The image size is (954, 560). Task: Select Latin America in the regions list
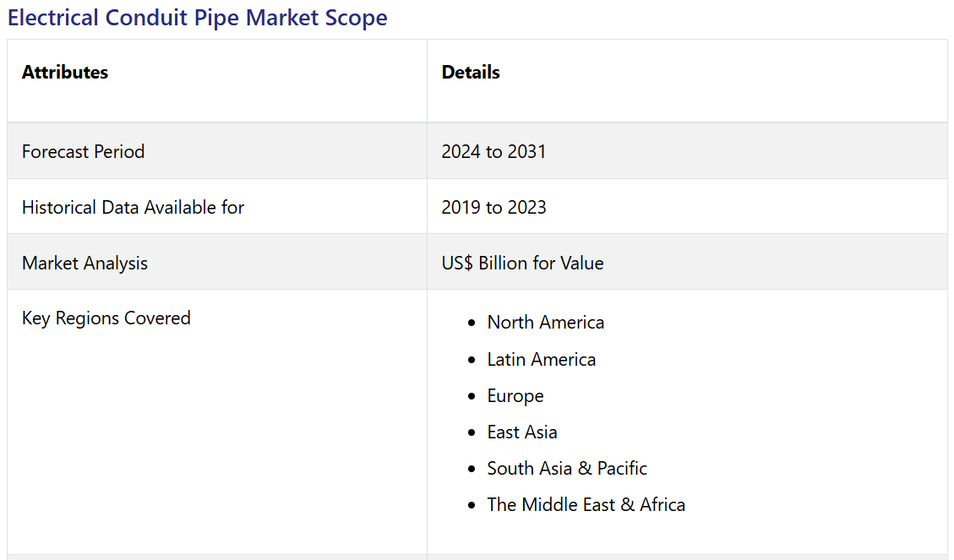[x=541, y=360]
